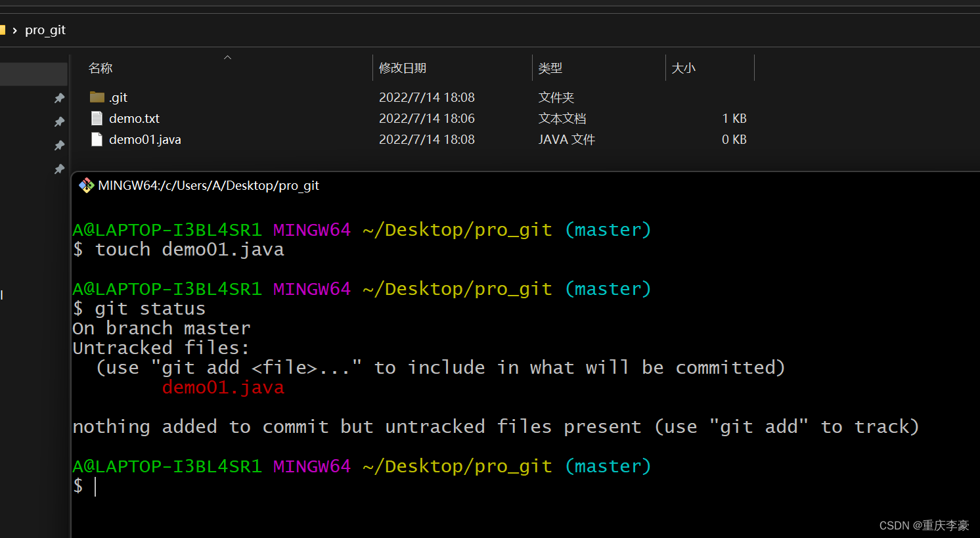Click the breadcrumb chevron before pro_git
The width and height of the screenshot is (980, 538).
click(14, 30)
